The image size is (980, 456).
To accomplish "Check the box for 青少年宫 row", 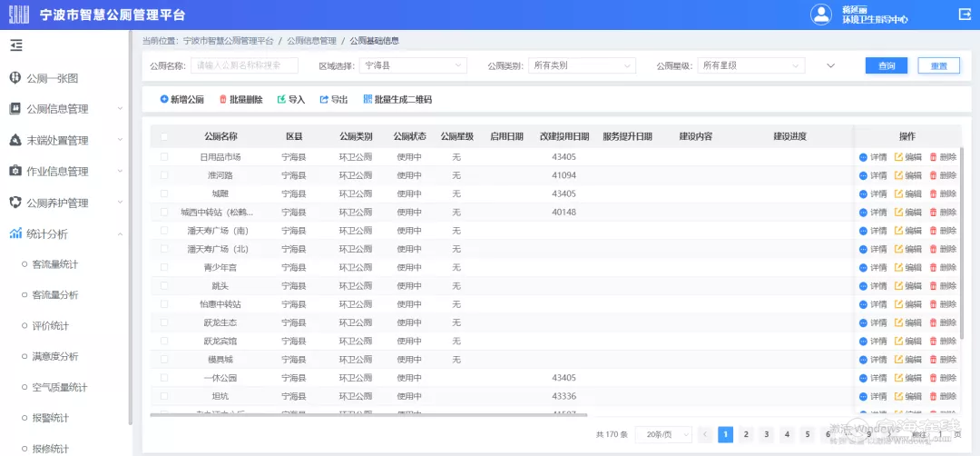I will coord(164,267).
